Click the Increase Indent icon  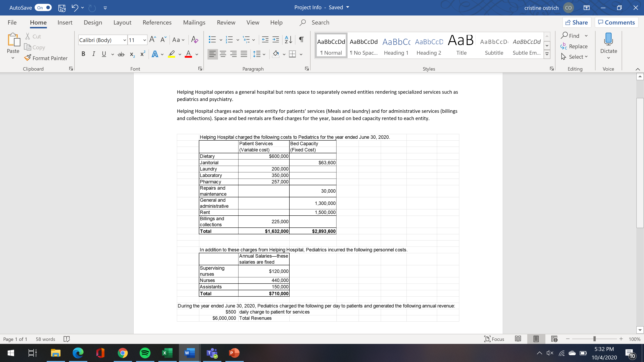pos(276,39)
